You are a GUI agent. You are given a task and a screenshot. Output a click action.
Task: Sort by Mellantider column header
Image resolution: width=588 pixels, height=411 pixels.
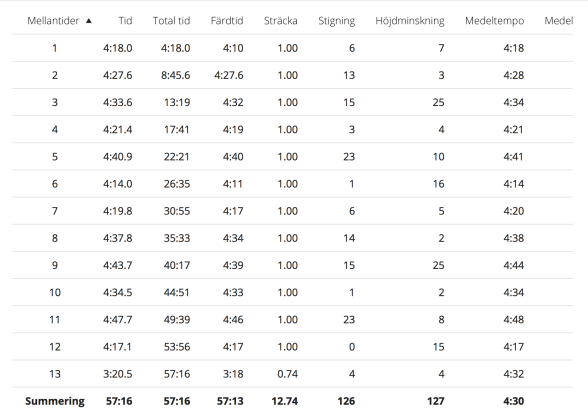coord(53,21)
